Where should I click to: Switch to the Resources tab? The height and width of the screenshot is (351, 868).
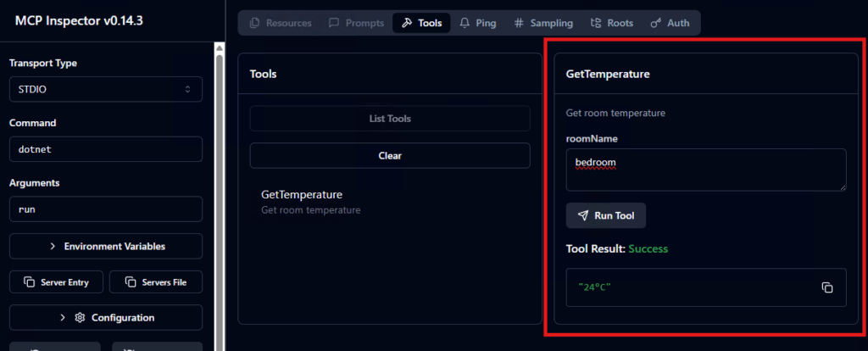pos(280,23)
